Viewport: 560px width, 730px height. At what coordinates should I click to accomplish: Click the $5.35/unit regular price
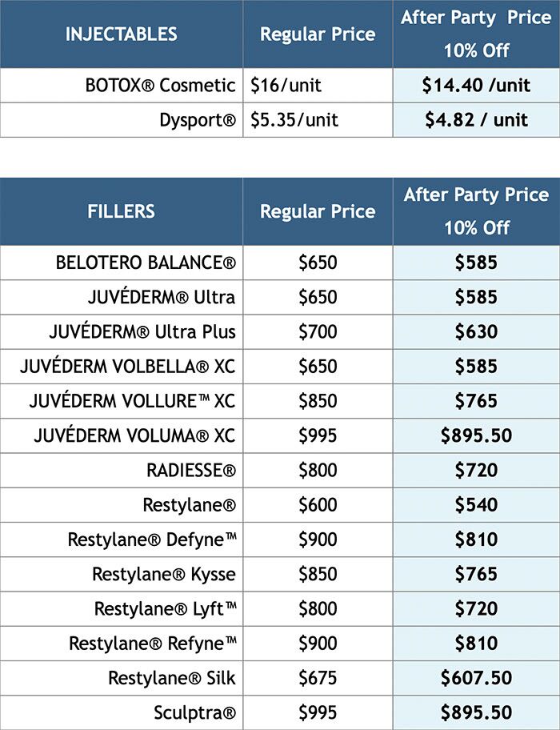tap(294, 120)
